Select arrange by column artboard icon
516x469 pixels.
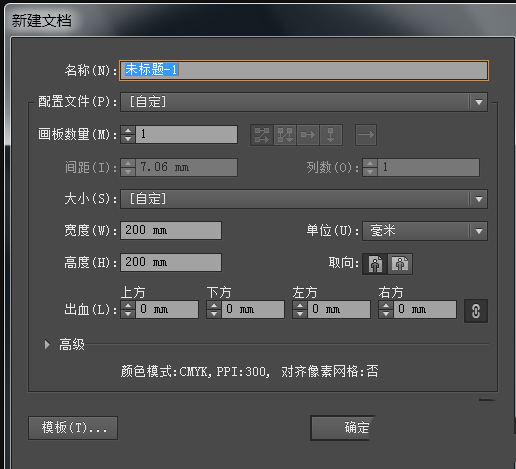click(x=331, y=135)
